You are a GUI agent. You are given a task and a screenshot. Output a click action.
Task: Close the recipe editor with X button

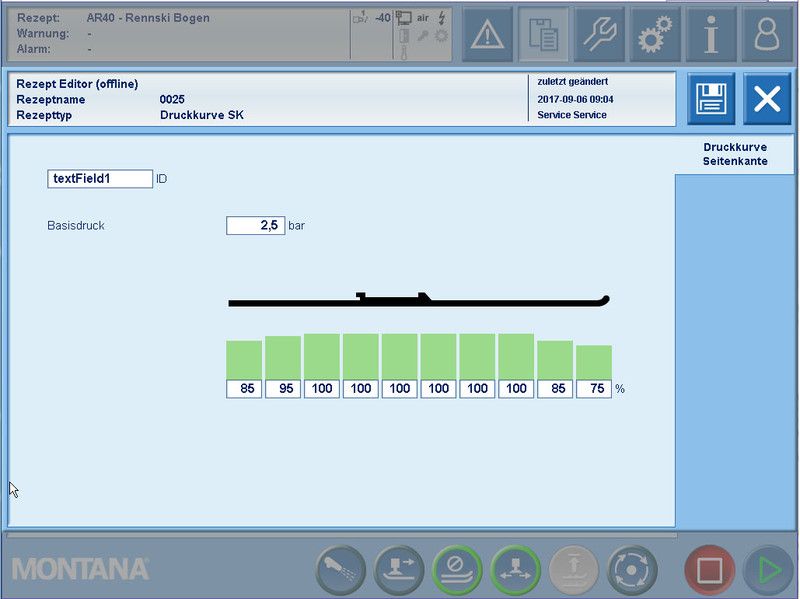(x=767, y=99)
